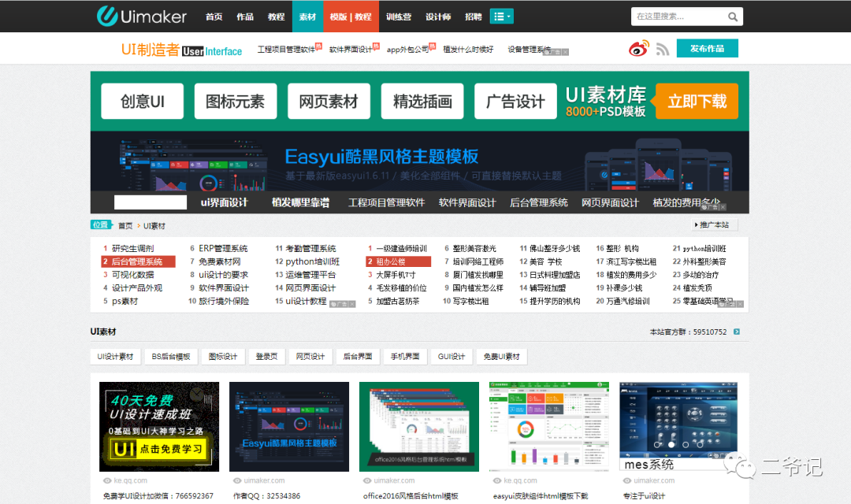The image size is (851, 504).
Task: Open the 招聘 nav item
Action: coord(474,17)
